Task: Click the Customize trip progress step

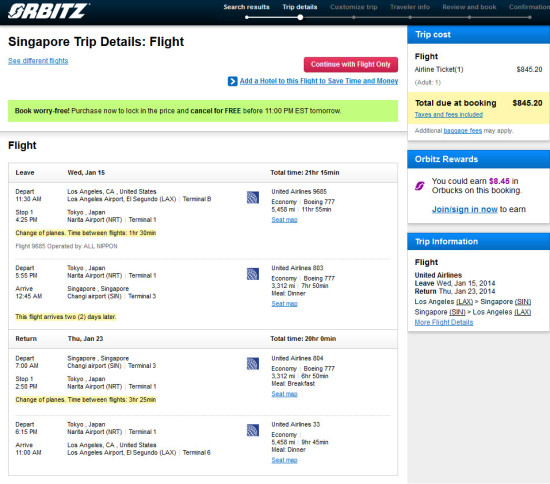Action: point(354,7)
